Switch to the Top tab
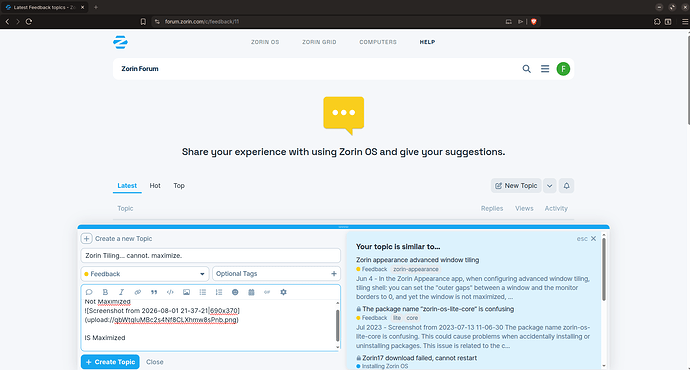 point(179,186)
